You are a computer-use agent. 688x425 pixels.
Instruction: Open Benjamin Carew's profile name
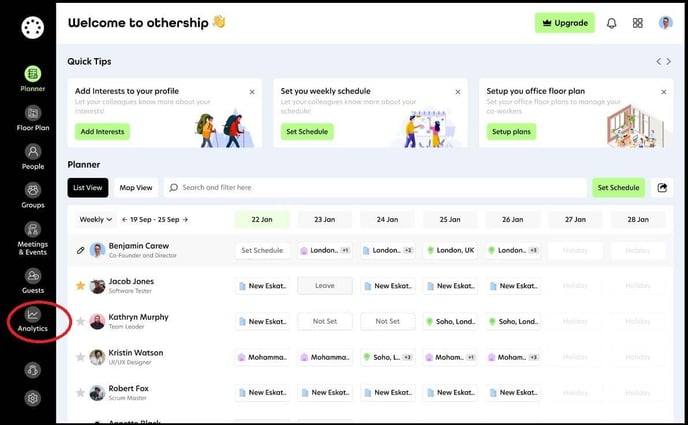point(139,246)
